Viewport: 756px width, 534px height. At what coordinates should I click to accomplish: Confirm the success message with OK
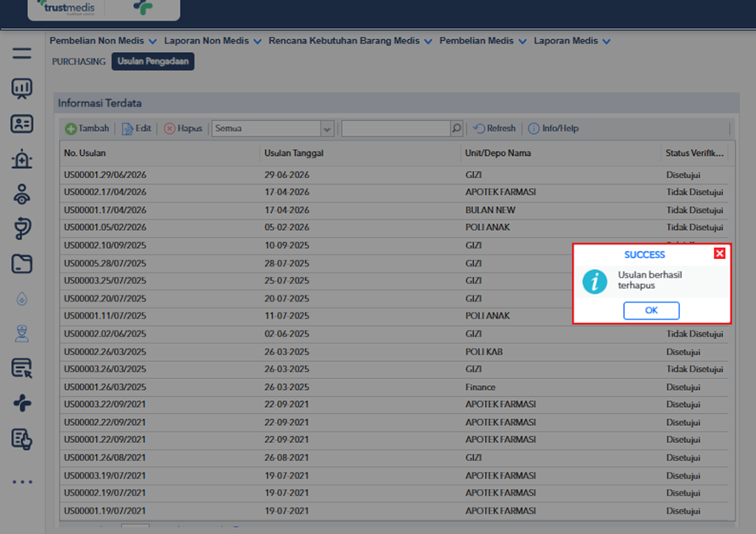[x=651, y=310]
